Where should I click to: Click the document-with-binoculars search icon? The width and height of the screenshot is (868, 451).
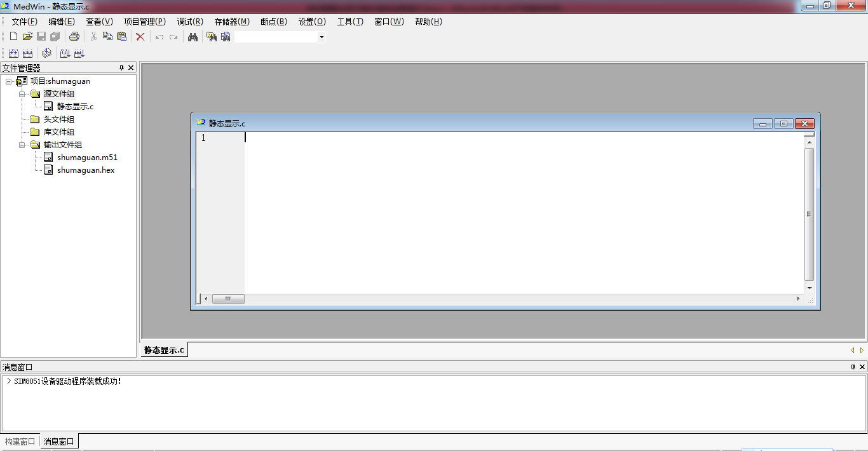[226, 37]
